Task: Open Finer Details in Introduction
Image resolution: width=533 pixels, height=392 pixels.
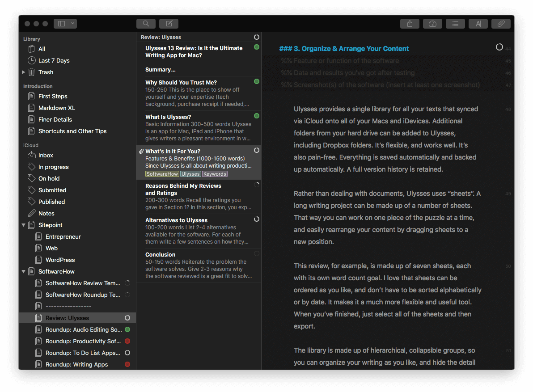Action: (x=77, y=119)
